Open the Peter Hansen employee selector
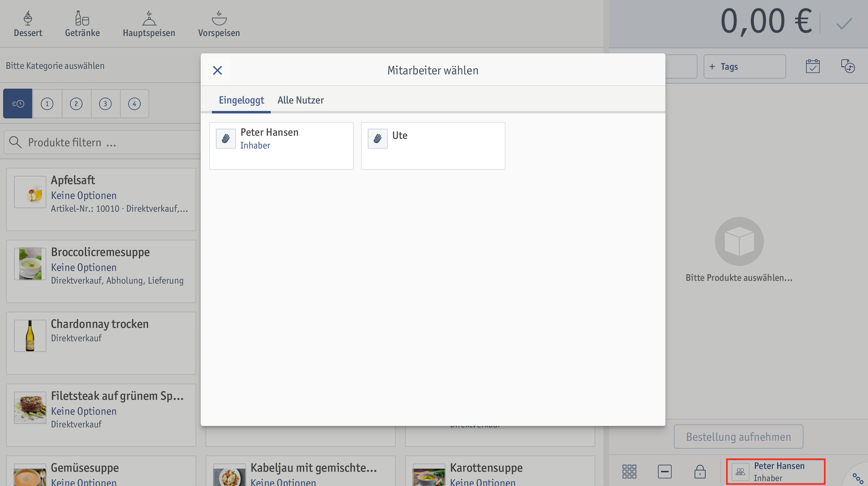This screenshot has height=486, width=868. (x=776, y=471)
